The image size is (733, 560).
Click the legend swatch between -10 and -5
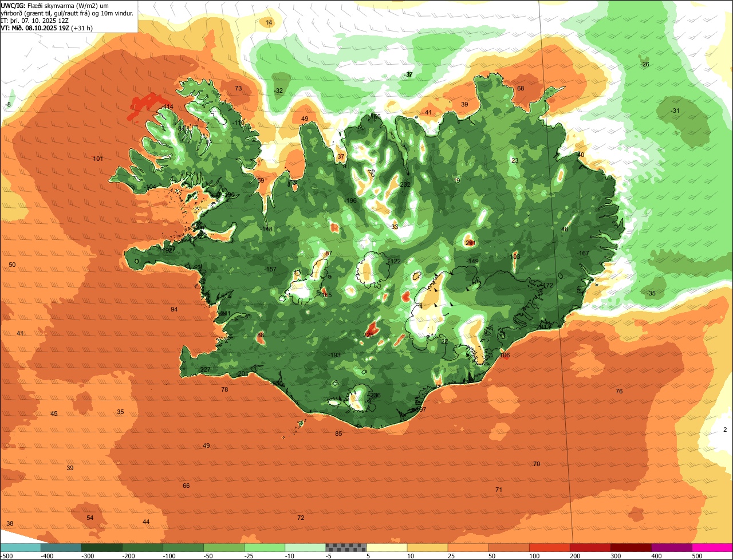(x=305, y=547)
